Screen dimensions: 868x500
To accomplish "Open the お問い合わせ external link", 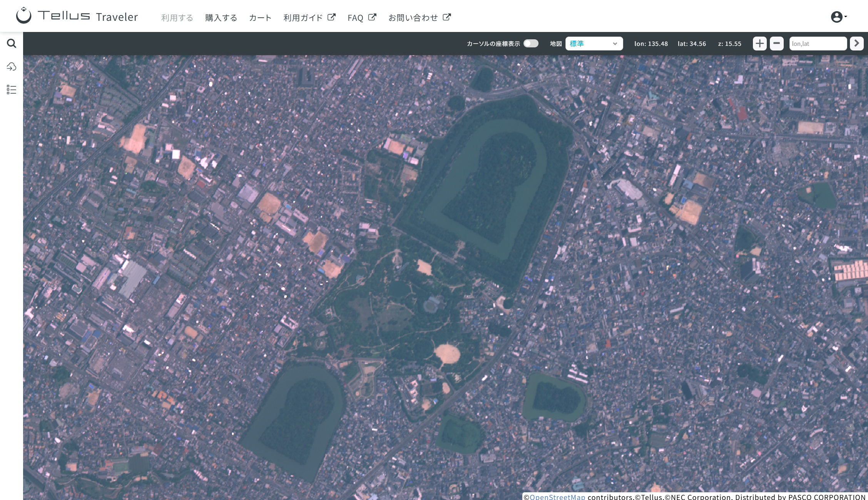I will pyautogui.click(x=420, y=18).
